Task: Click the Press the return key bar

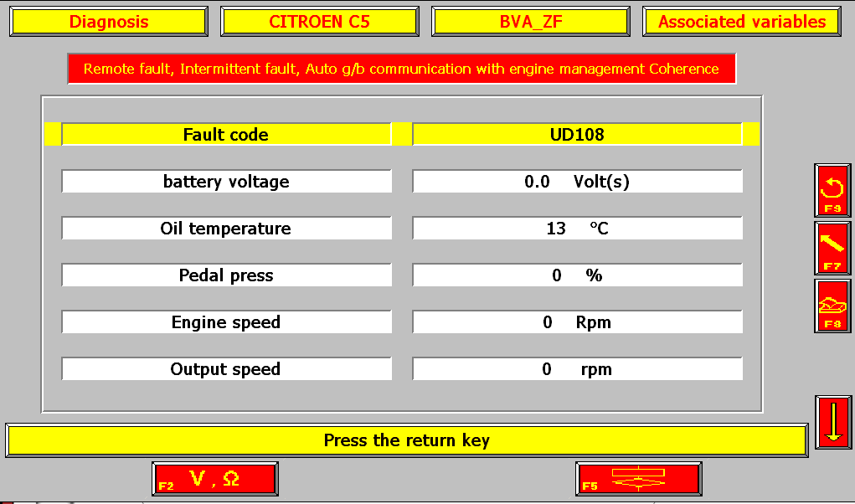Action: pyautogui.click(x=407, y=440)
